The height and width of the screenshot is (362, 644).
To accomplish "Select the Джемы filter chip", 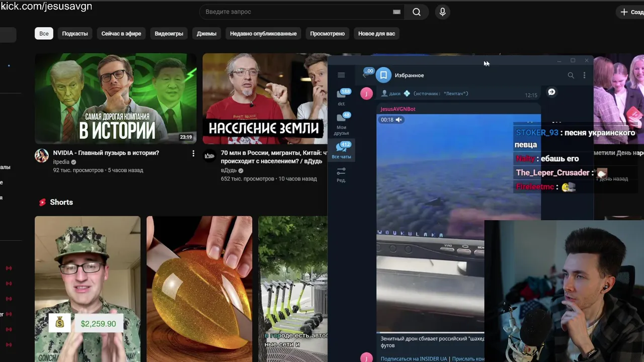I will pos(206,34).
